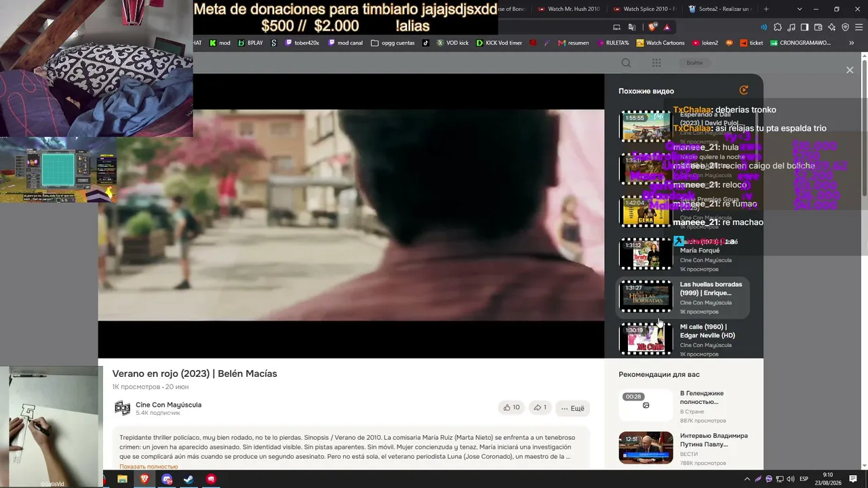Open the RULETA% bookmark
Viewport: 868px width, 488px height.
[x=612, y=43]
